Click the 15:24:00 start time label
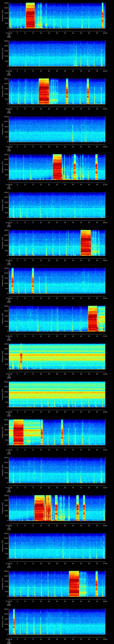The width and height of the screenshot is (114, 644). tap(9, 109)
